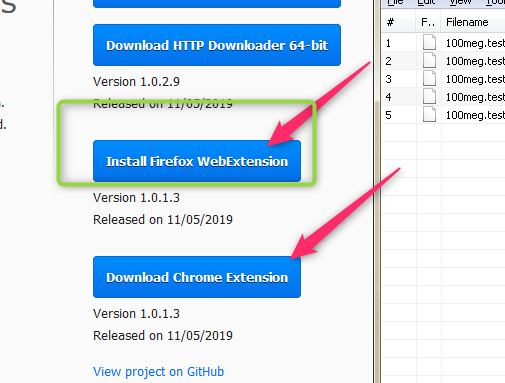Click the file icon in row 1

[429, 43]
